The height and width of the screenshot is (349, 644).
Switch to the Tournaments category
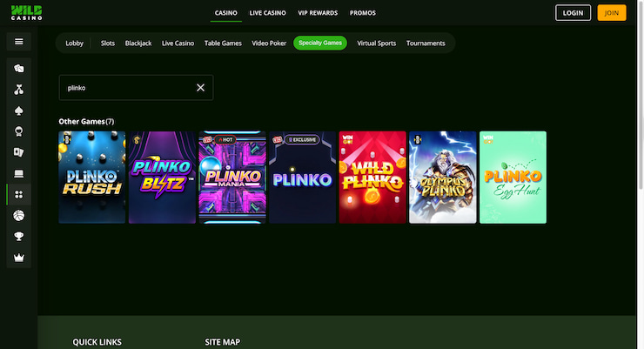426,44
